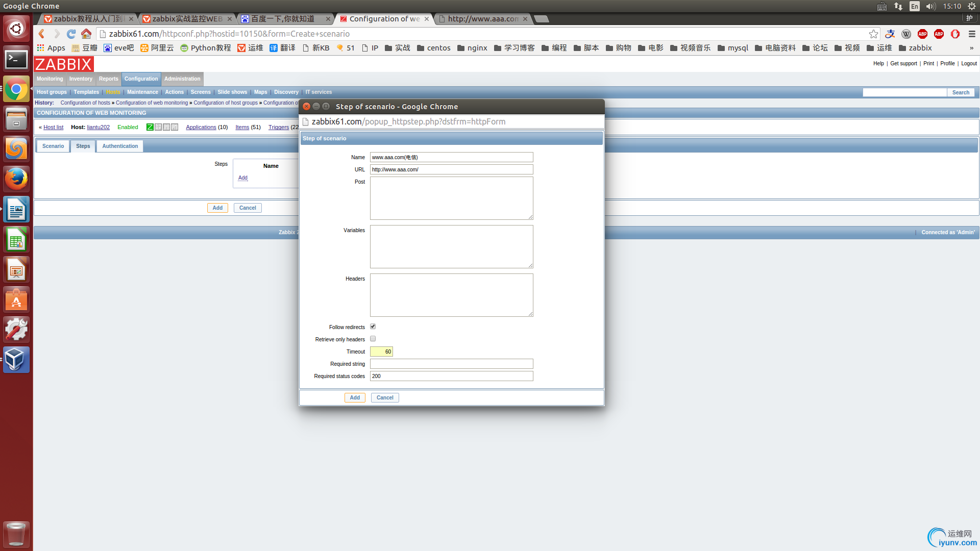Open the Host list link

pos(53,127)
